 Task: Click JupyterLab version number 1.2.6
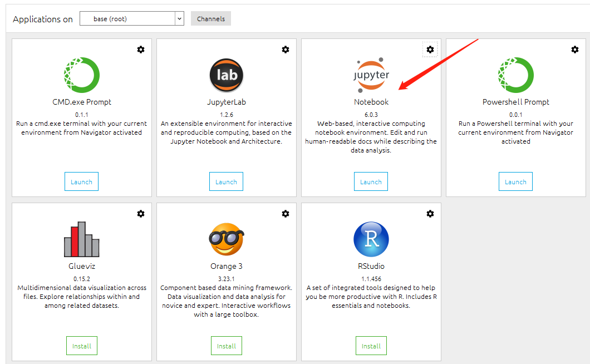(227, 115)
